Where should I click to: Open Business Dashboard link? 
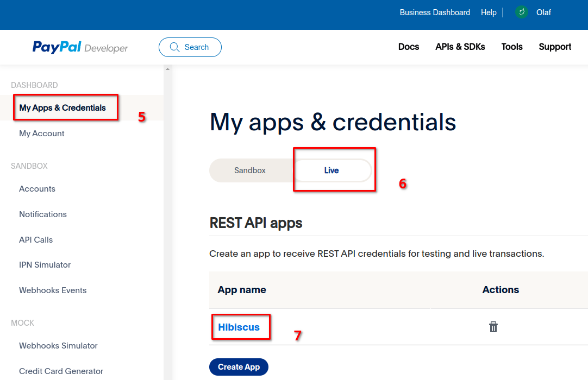pyautogui.click(x=435, y=12)
